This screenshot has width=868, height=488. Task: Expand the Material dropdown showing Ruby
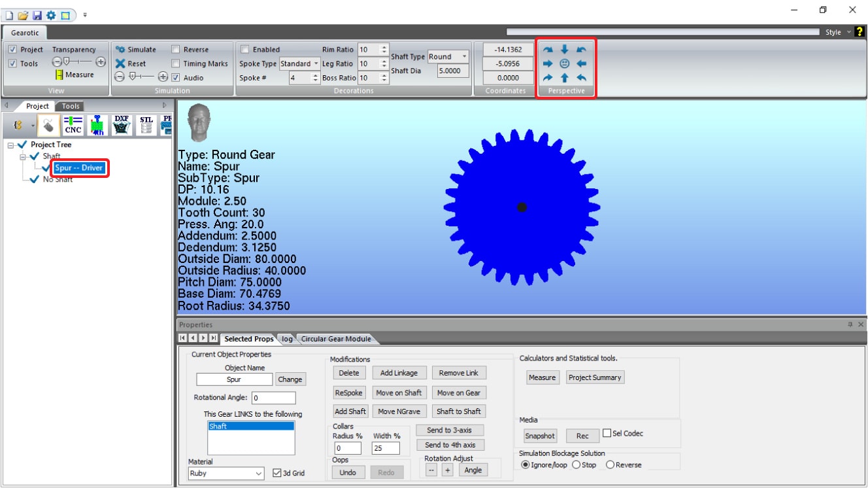pos(258,473)
